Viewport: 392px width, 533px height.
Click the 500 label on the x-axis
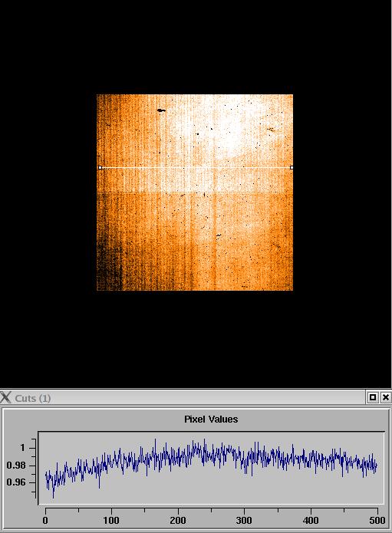pyautogui.click(x=377, y=521)
